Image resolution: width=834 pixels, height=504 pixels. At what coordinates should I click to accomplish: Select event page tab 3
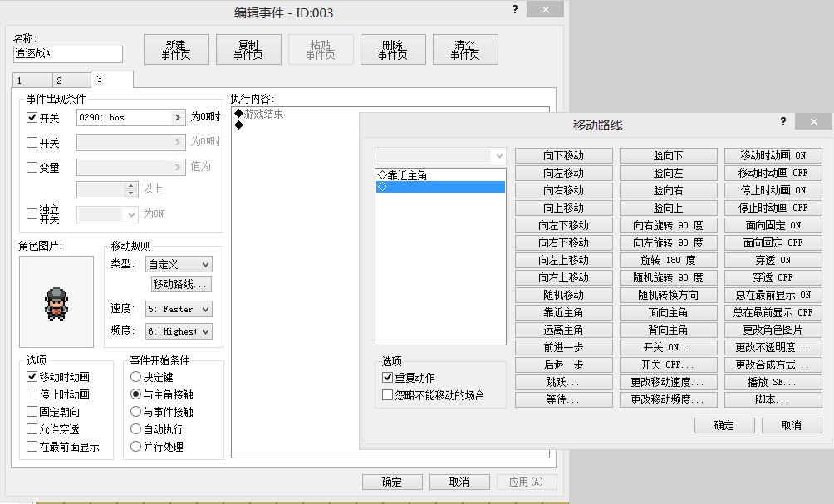(111, 79)
